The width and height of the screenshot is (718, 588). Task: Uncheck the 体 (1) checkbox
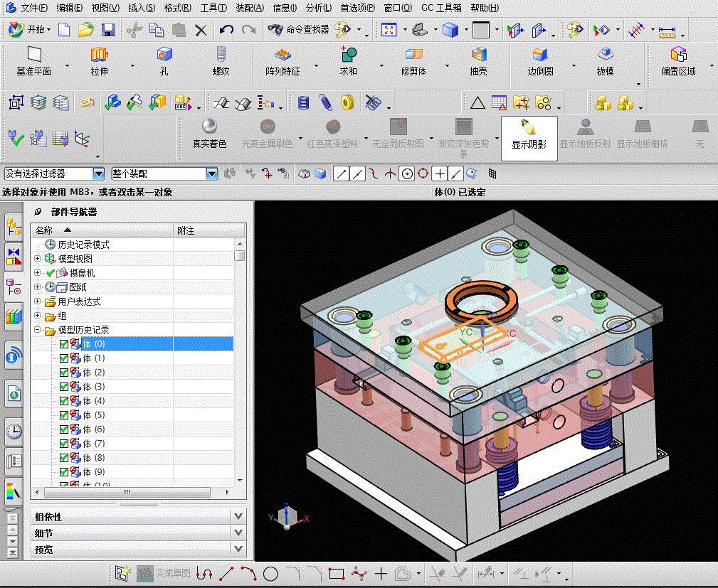63,358
